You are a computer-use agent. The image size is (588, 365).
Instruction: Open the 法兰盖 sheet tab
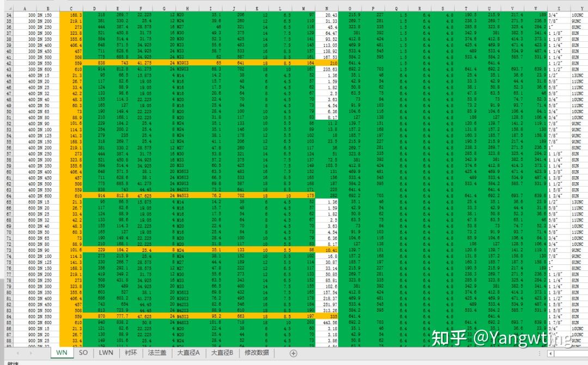(x=157, y=352)
